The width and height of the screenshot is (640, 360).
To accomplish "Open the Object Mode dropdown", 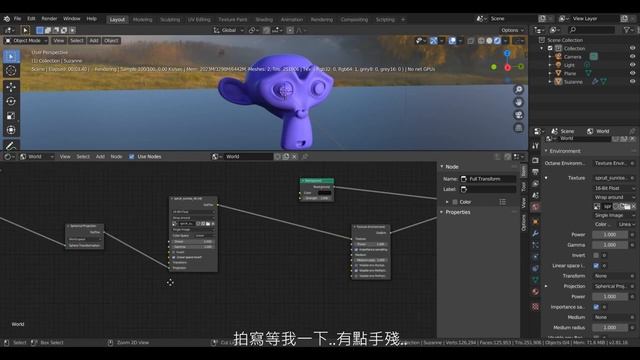I will click(26, 41).
